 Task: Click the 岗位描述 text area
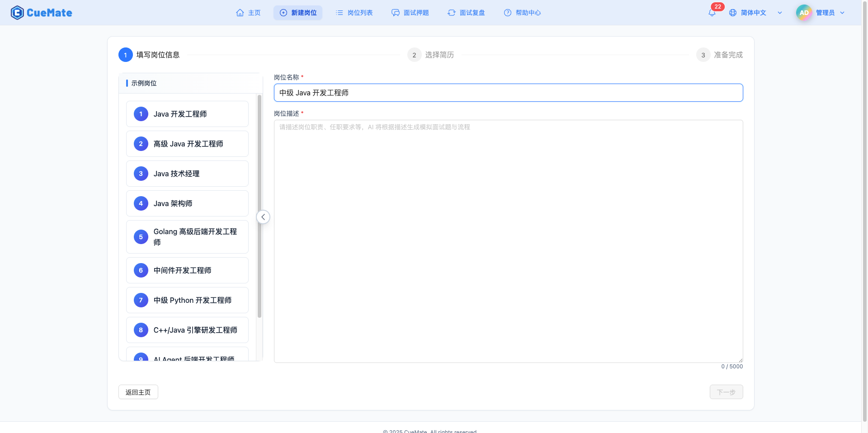pos(508,240)
